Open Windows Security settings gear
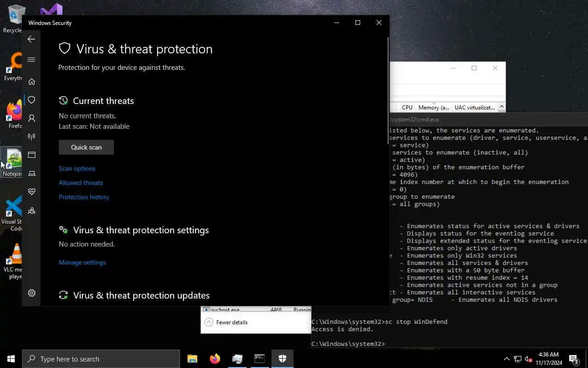This screenshot has width=588, height=368. pos(32,293)
